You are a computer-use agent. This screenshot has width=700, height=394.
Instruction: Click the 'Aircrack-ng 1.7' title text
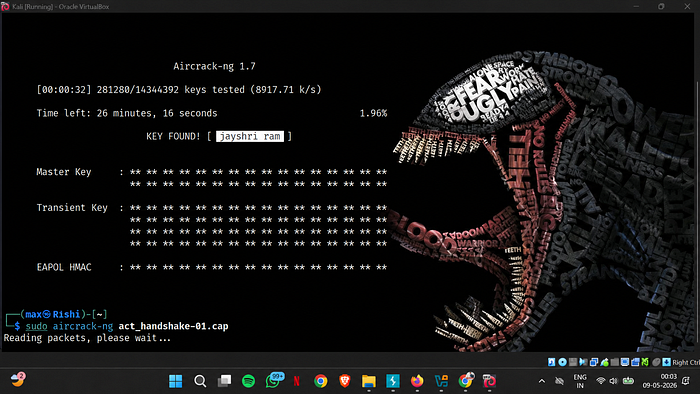214,66
